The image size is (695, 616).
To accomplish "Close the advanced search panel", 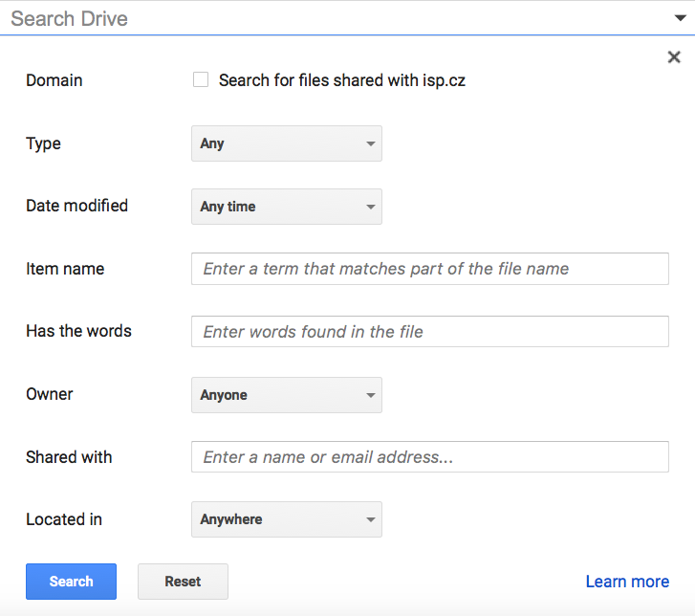I will [x=674, y=57].
